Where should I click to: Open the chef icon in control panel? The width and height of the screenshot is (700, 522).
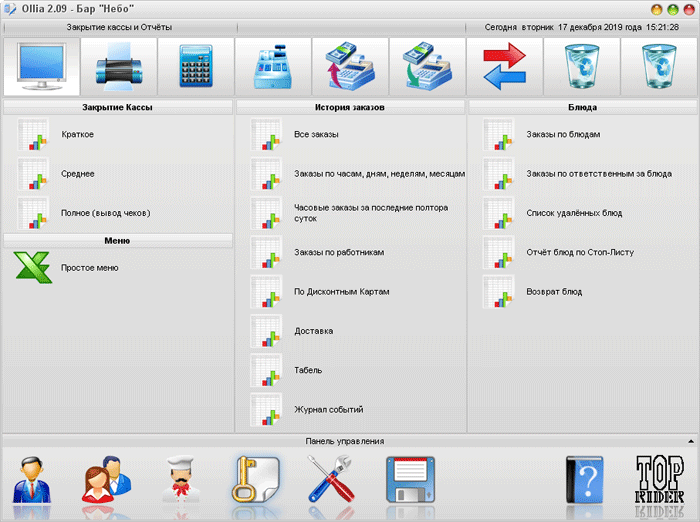pos(181,480)
